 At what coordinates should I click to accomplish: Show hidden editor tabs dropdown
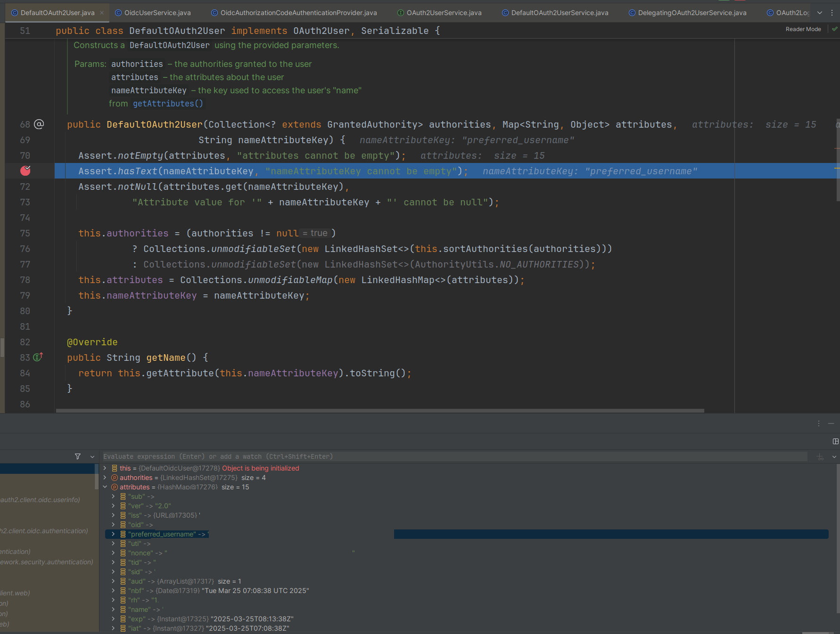(x=820, y=13)
